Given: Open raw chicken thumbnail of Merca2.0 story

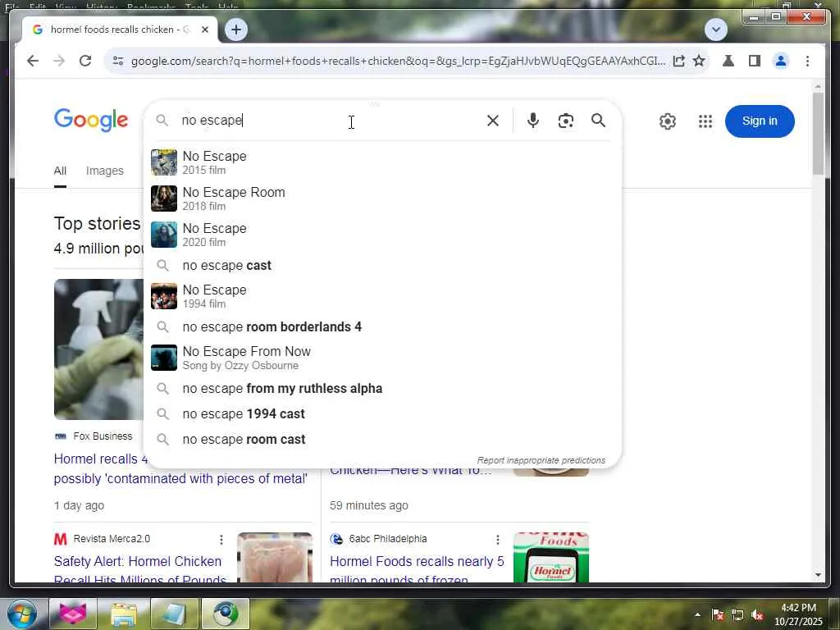Looking at the screenshot, I should point(275,558).
